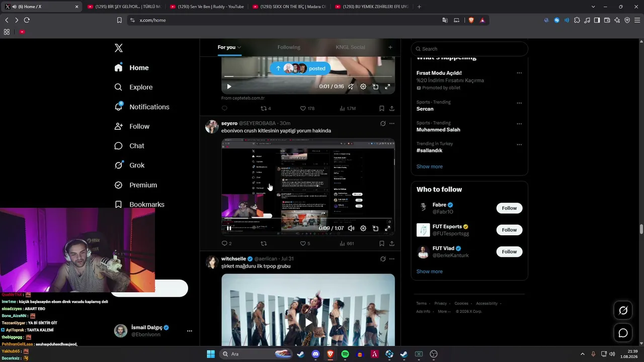Open more options for Muhammed Salah trend

pyautogui.click(x=519, y=124)
